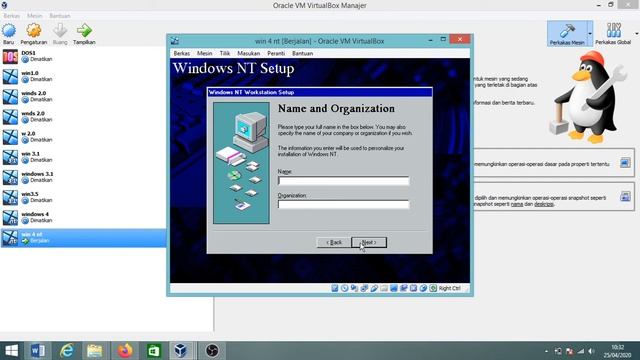640x360 pixels.
Task: Click the Baru (new machine) toolbar icon
Action: (x=9, y=31)
